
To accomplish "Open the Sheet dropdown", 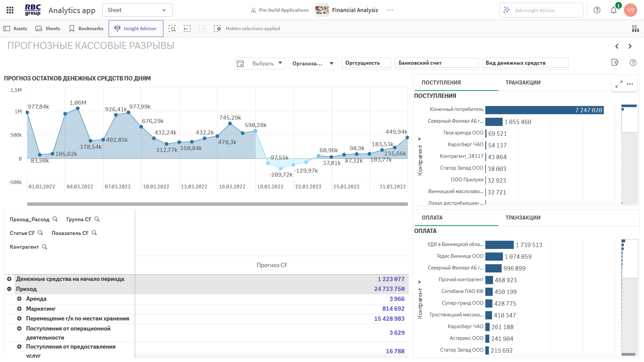I will coord(137,10).
